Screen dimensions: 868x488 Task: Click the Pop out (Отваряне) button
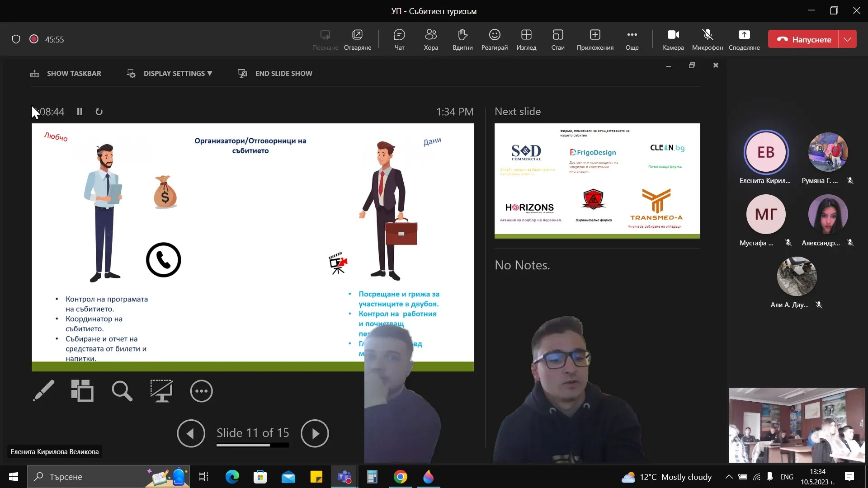click(358, 40)
